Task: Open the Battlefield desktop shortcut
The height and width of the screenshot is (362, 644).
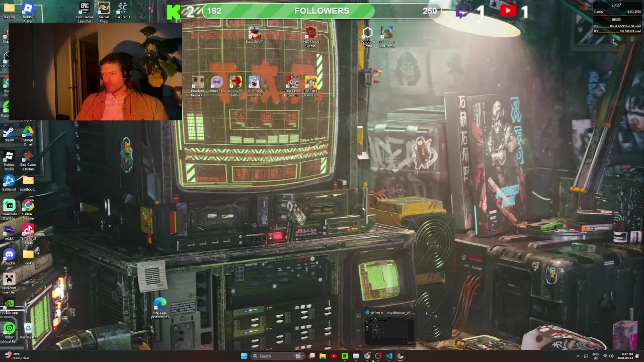Action: (x=255, y=37)
